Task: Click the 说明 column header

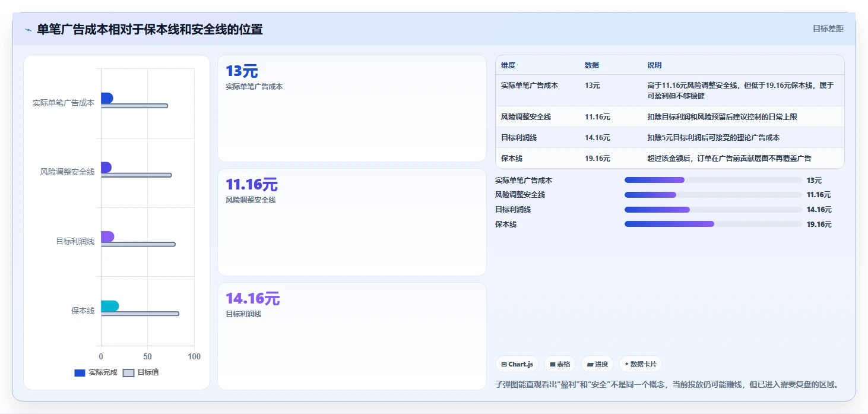Action: (654, 65)
